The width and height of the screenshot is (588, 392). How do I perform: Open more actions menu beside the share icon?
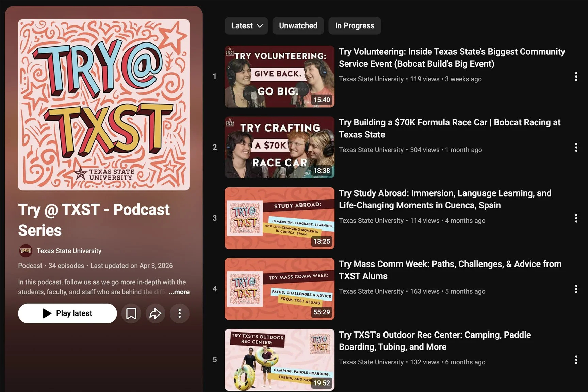pyautogui.click(x=180, y=313)
